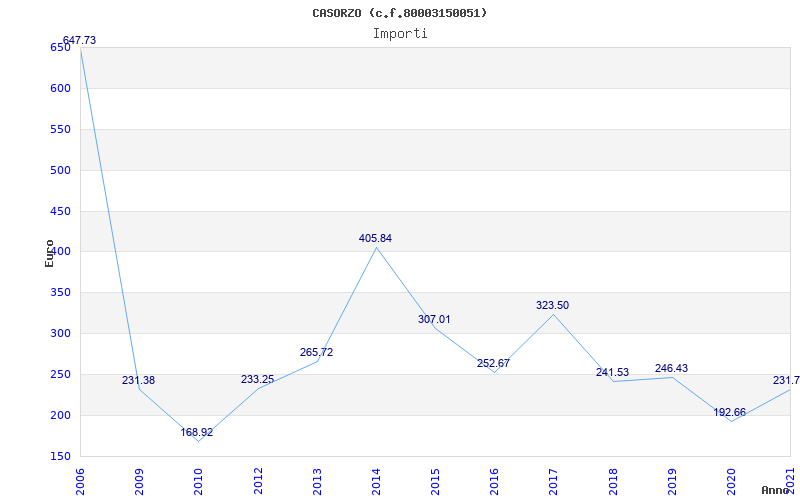Click the 246.43 data label
800x500 pixels.
(x=671, y=368)
